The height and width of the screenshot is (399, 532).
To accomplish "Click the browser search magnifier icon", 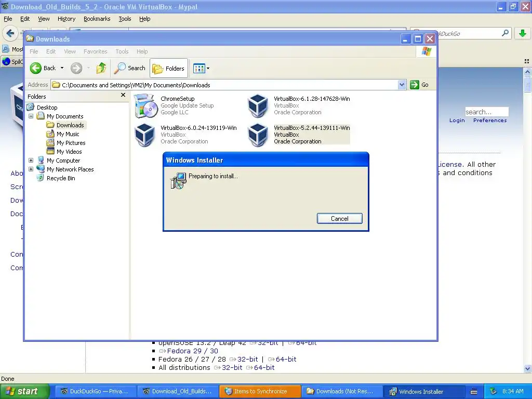I will click(505, 33).
